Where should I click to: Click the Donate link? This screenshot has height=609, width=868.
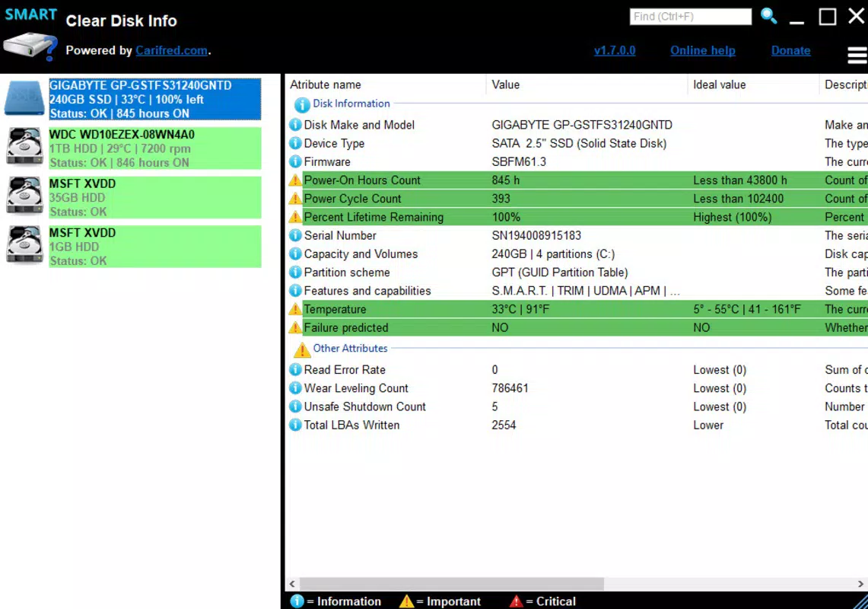790,50
